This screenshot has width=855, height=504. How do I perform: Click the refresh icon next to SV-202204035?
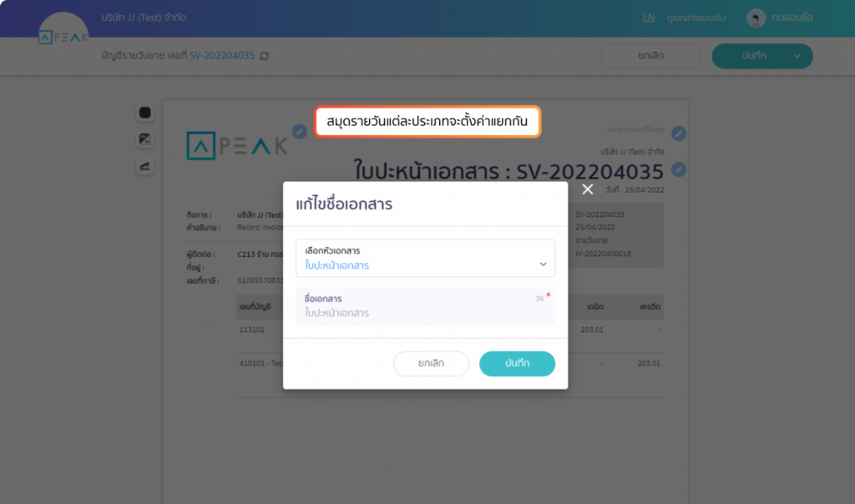(x=265, y=56)
